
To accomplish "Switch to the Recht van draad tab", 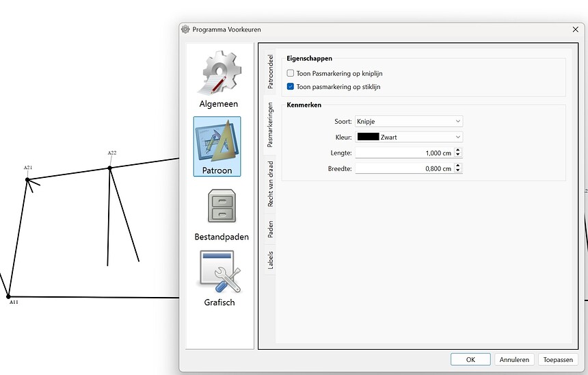I will [270, 184].
